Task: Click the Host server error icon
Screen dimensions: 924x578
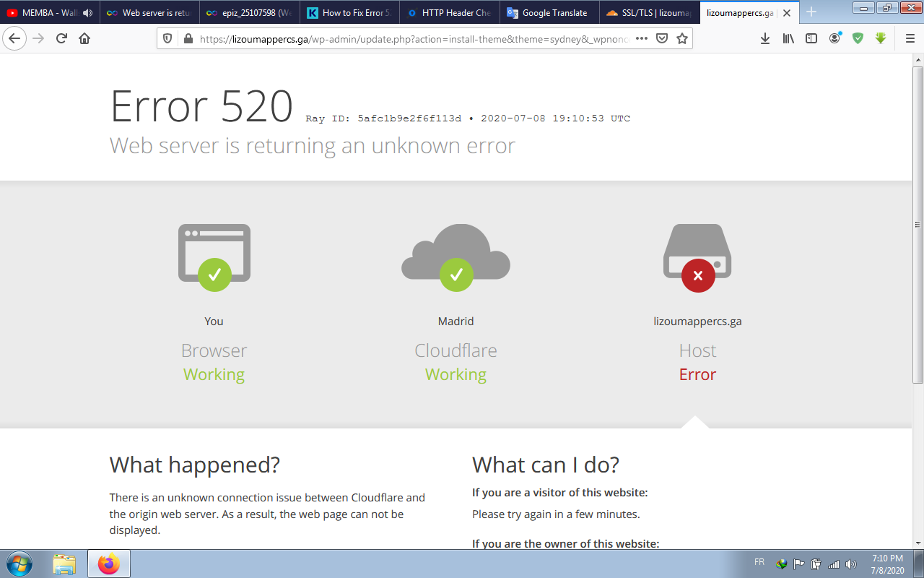Action: coord(697,256)
